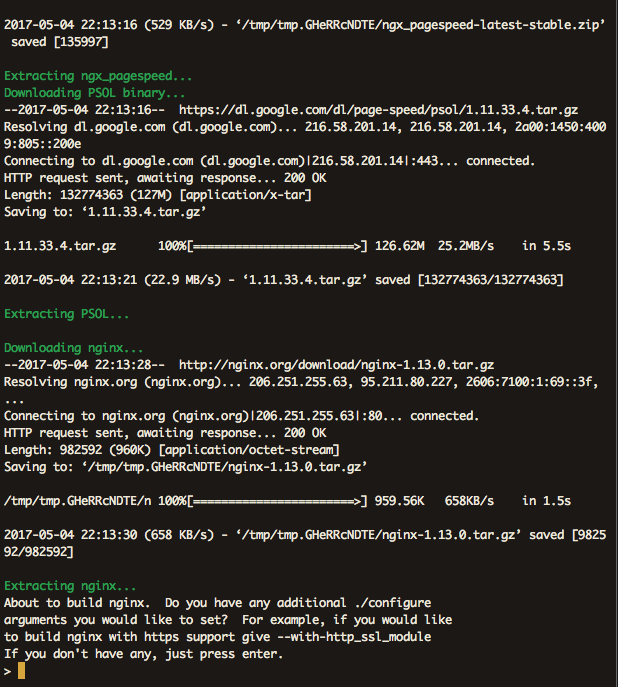
Task: Click the ngx_pagespeed-latest-stable.zip file path
Action: (420, 25)
